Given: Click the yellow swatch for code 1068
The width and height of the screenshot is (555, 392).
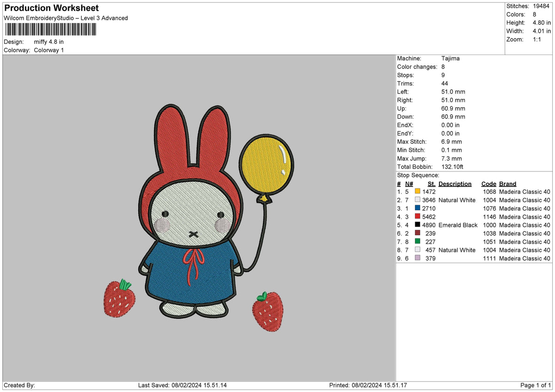Looking at the screenshot, I should coord(418,191).
